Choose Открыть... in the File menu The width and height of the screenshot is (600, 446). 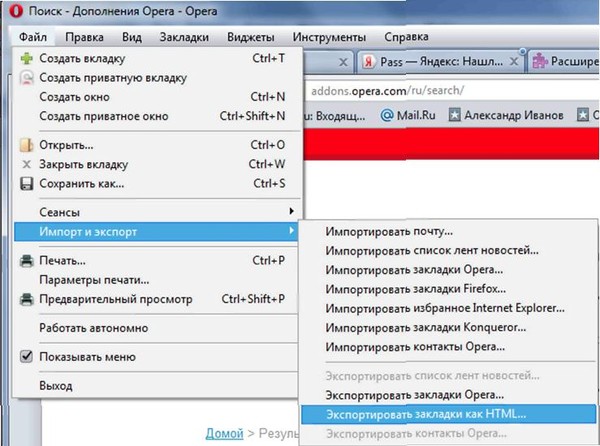pos(157,145)
